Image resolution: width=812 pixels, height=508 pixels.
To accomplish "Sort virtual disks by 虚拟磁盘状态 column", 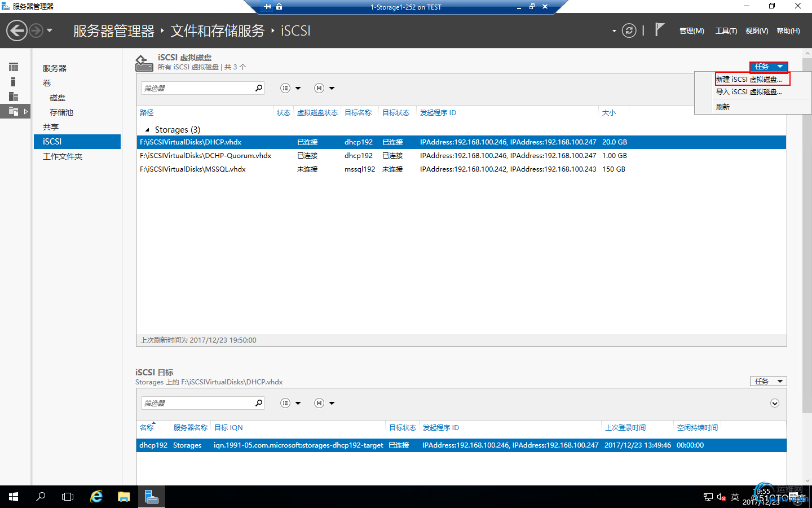I will tap(317, 113).
